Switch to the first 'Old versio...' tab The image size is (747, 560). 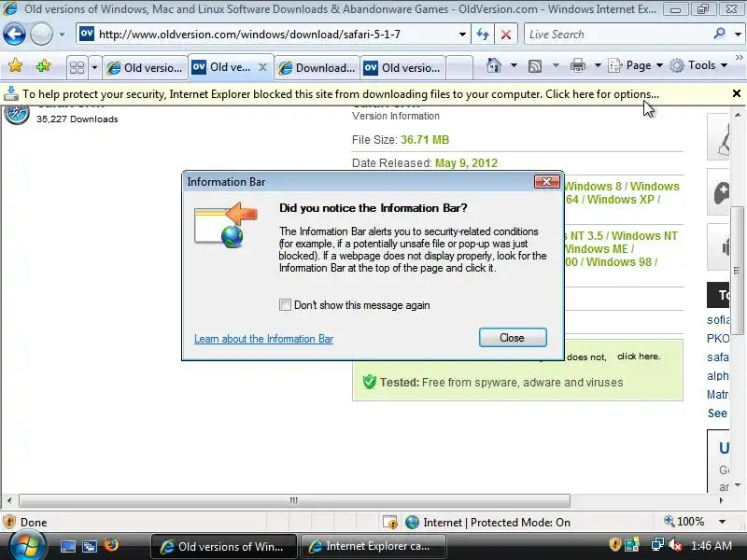(x=145, y=67)
